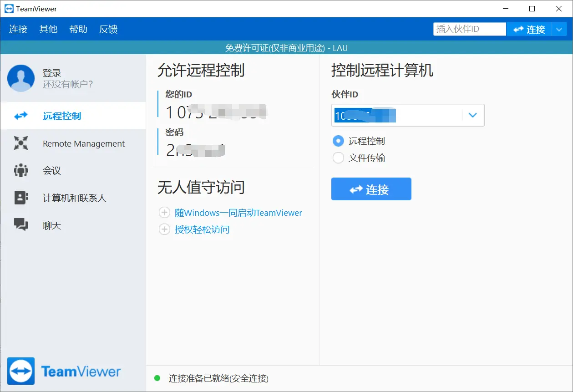The image size is (573, 392).
Task: Click the 免费许可证(仅非商业用途) - LAU banner
Action: [286, 48]
